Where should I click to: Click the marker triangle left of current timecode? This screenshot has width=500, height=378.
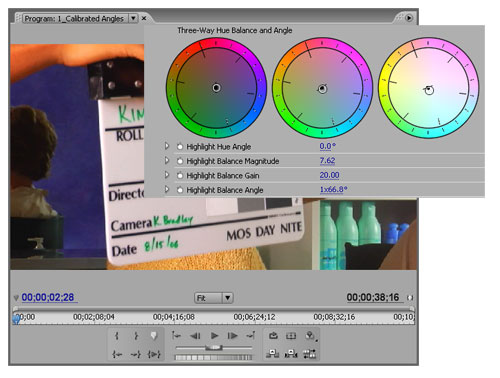(x=16, y=298)
